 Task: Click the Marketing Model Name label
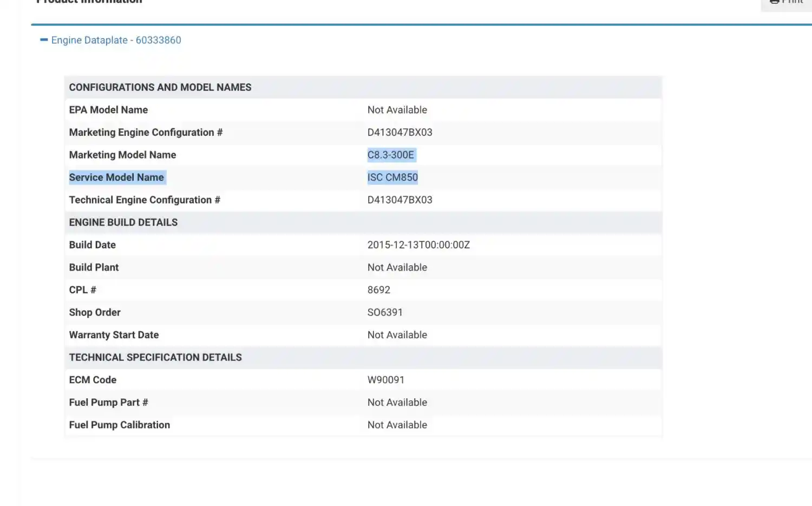point(122,155)
